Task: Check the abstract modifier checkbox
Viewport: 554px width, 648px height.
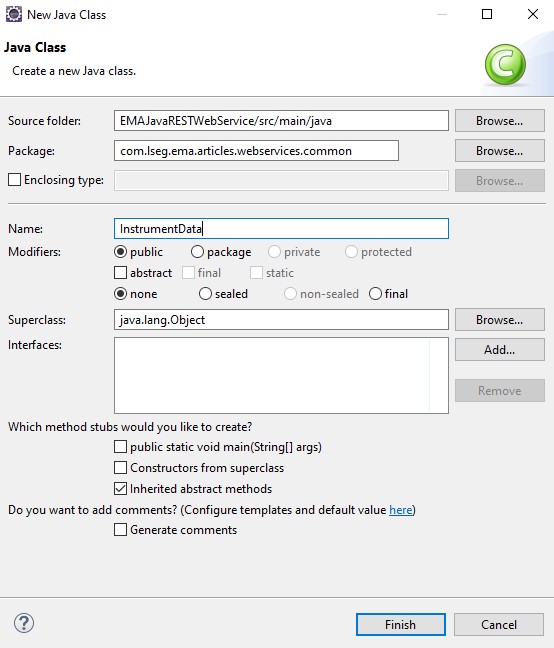Action: click(120, 273)
